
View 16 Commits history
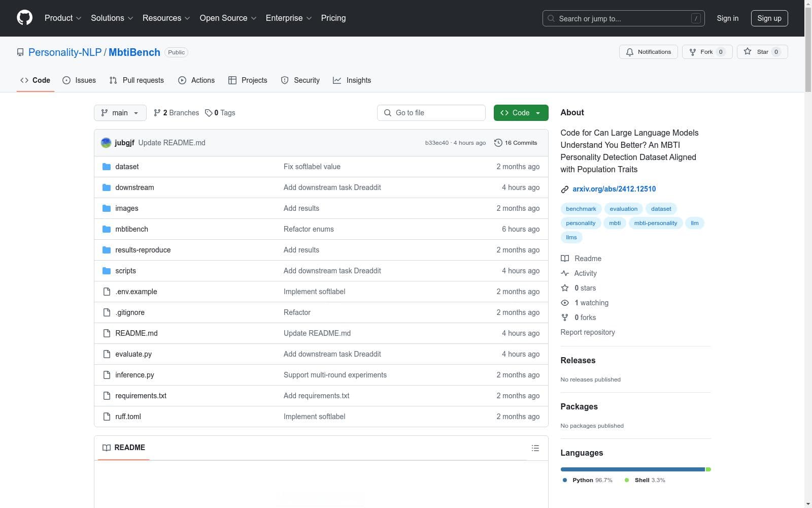(516, 143)
